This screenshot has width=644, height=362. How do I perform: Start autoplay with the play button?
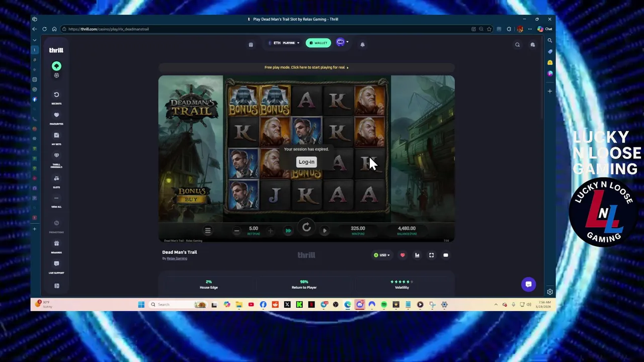[x=325, y=231]
